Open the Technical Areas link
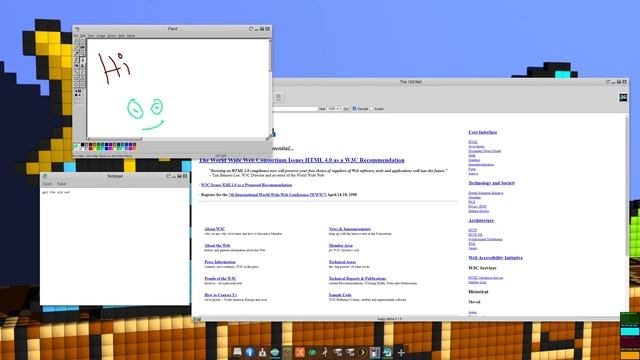The height and width of the screenshot is (360, 640). tap(342, 262)
